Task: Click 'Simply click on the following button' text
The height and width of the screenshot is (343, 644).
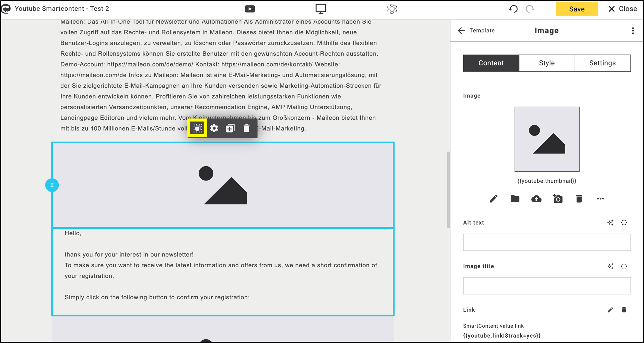Action: (x=157, y=297)
